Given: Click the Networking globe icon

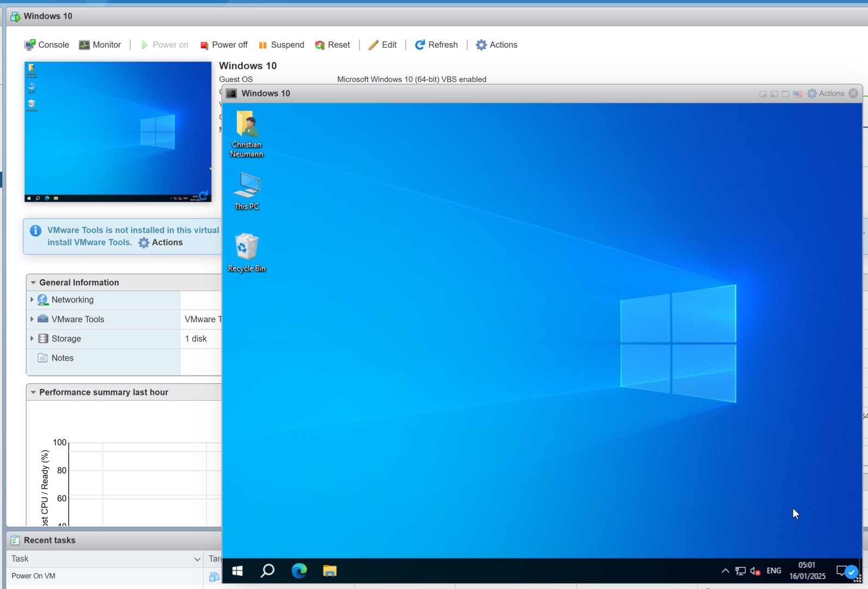Looking at the screenshot, I should point(43,299).
